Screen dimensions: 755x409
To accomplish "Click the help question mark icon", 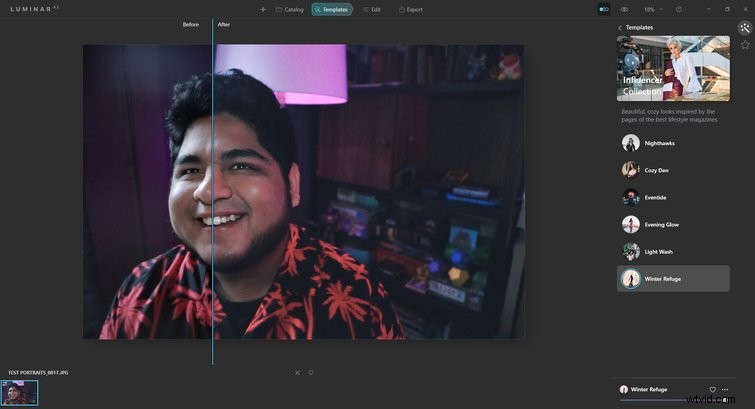I will coord(678,10).
